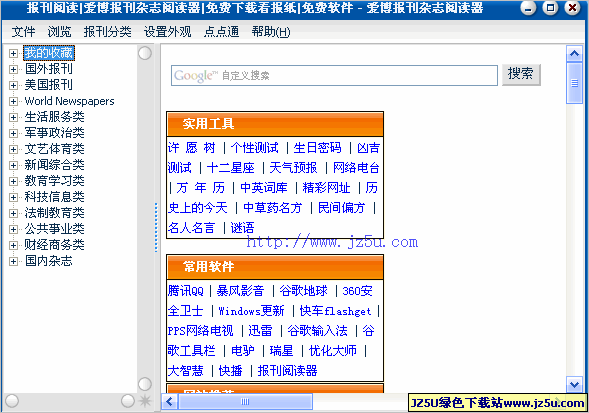Open the 快播 link
The width and height of the screenshot is (589, 413).
pyautogui.click(x=230, y=371)
